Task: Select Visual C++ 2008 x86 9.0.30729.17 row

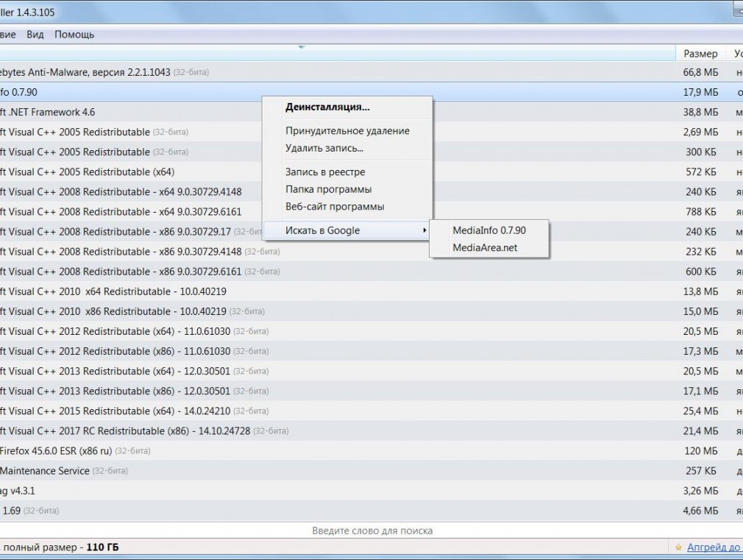Action: pos(371,231)
